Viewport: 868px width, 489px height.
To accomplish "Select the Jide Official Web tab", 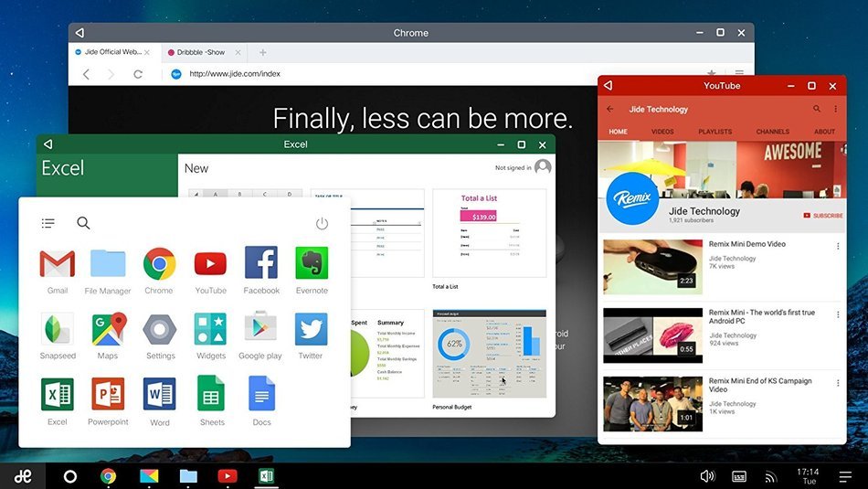I will point(113,52).
